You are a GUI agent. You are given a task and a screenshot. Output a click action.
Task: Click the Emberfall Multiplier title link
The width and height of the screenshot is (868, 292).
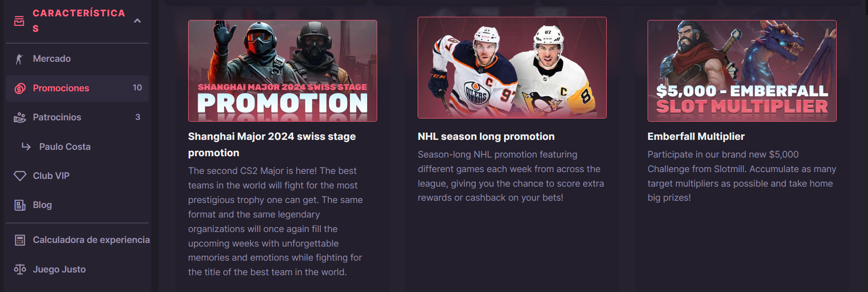click(696, 137)
